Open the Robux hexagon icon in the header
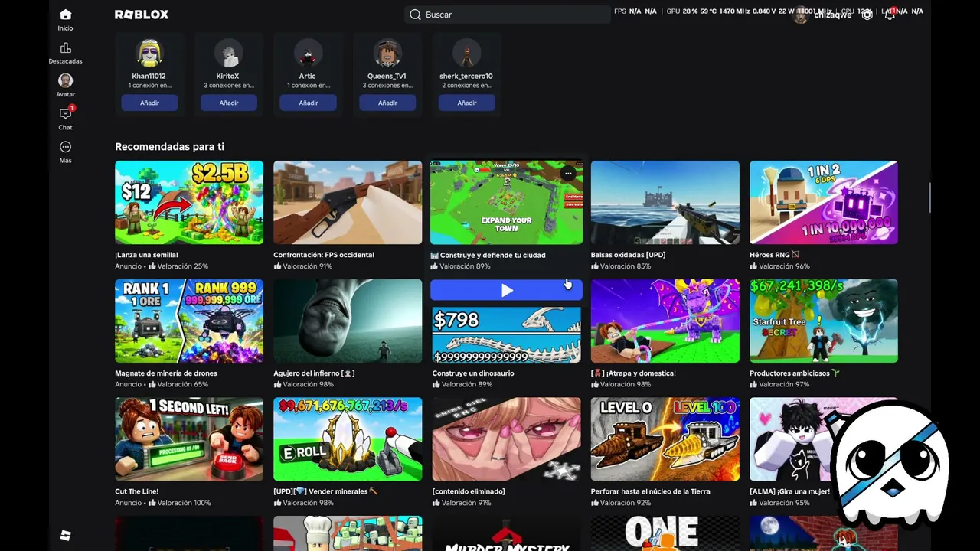 [867, 15]
